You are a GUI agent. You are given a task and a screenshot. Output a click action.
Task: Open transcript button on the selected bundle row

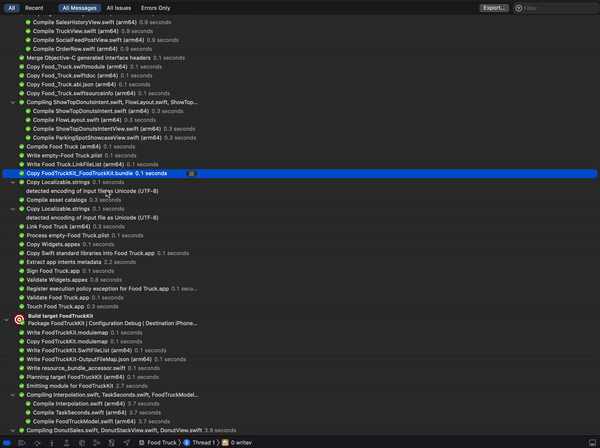[191, 174]
